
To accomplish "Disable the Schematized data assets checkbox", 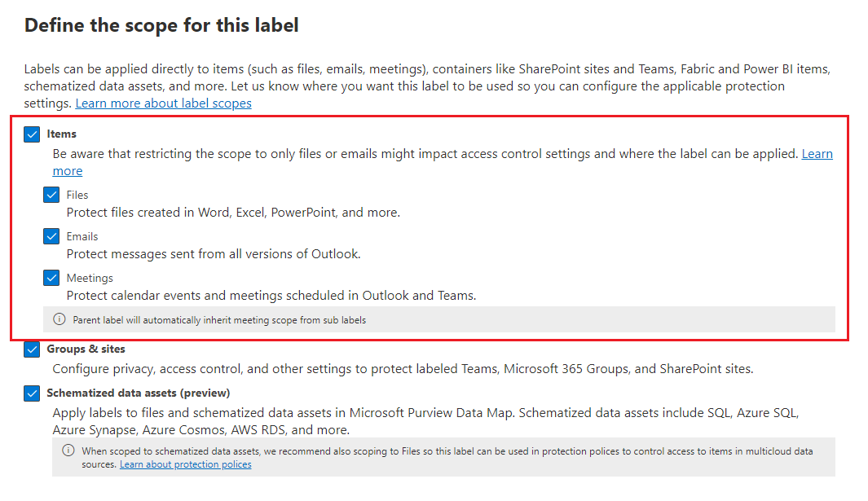I will pos(32,393).
